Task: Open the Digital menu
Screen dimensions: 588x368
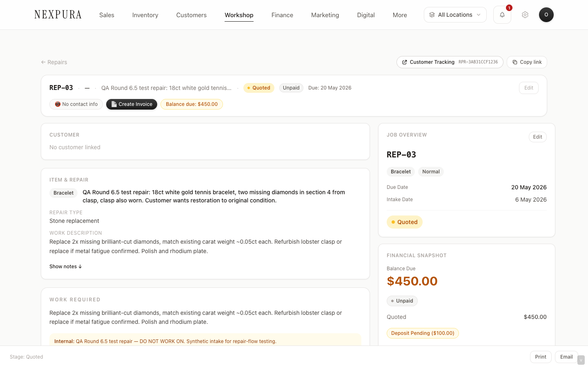Action: [366, 15]
